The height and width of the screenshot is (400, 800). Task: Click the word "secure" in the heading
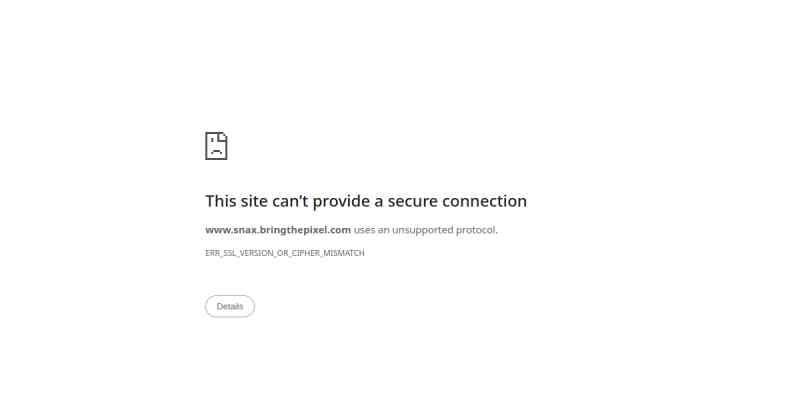tap(413, 201)
